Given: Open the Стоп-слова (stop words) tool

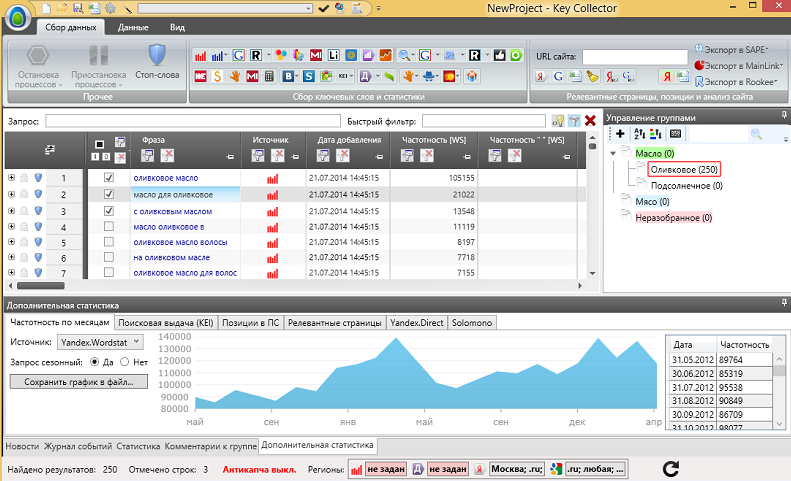Looking at the screenshot, I should click(x=156, y=62).
